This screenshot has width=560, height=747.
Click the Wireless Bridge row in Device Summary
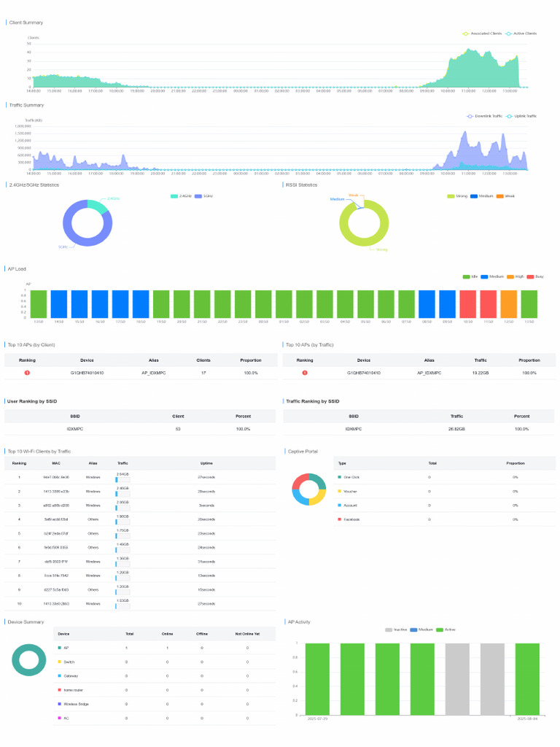165,704
